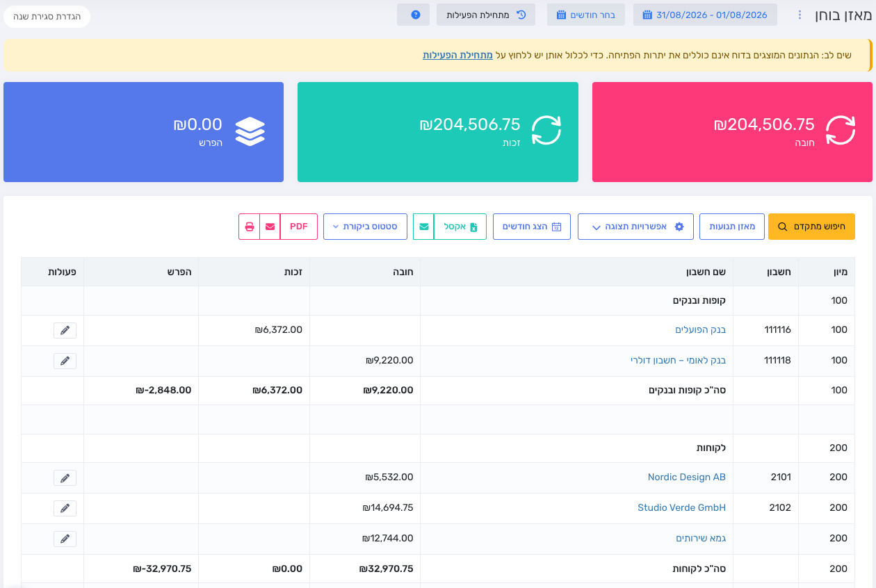The width and height of the screenshot is (876, 588).
Task: Click the הצג חודשים show months button
Action: [532, 227]
